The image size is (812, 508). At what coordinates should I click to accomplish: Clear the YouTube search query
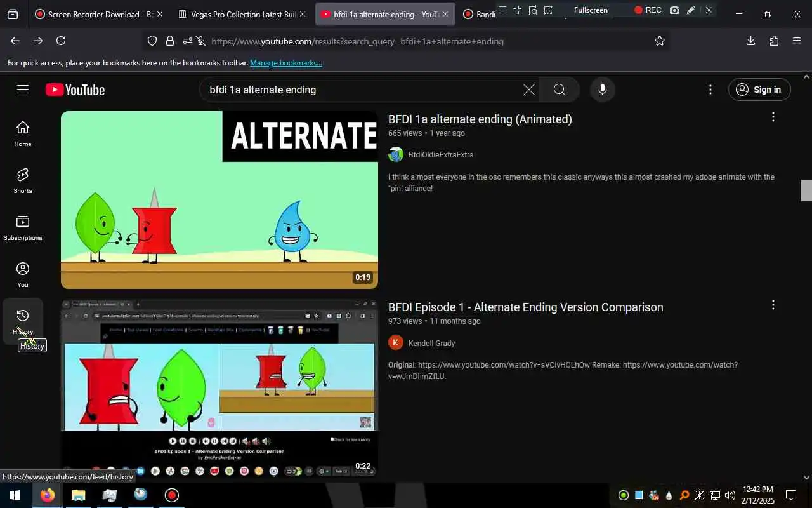point(528,90)
